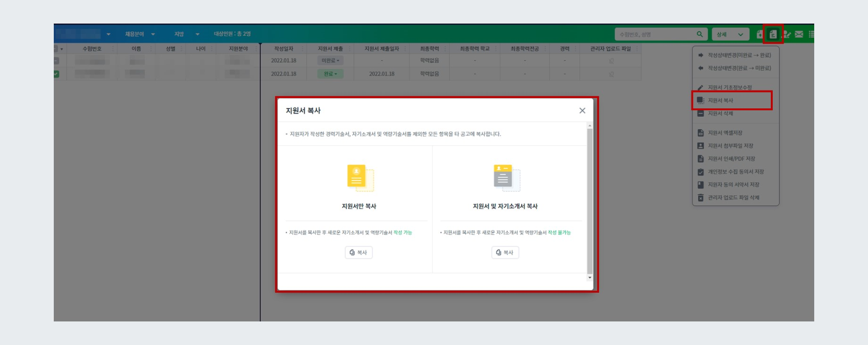The width and height of the screenshot is (868, 345).
Task: Select 작성상태변경(완료 → 미완료) menu item
Action: coord(735,68)
